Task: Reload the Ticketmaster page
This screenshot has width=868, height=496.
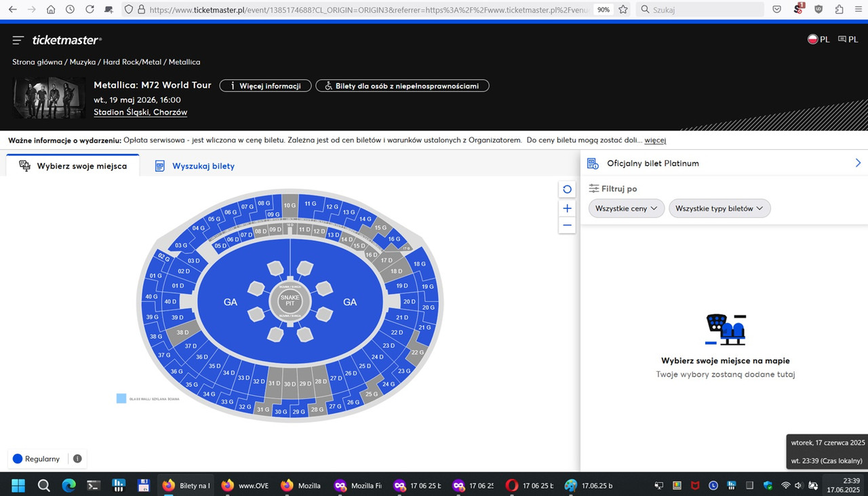Action: [x=90, y=9]
